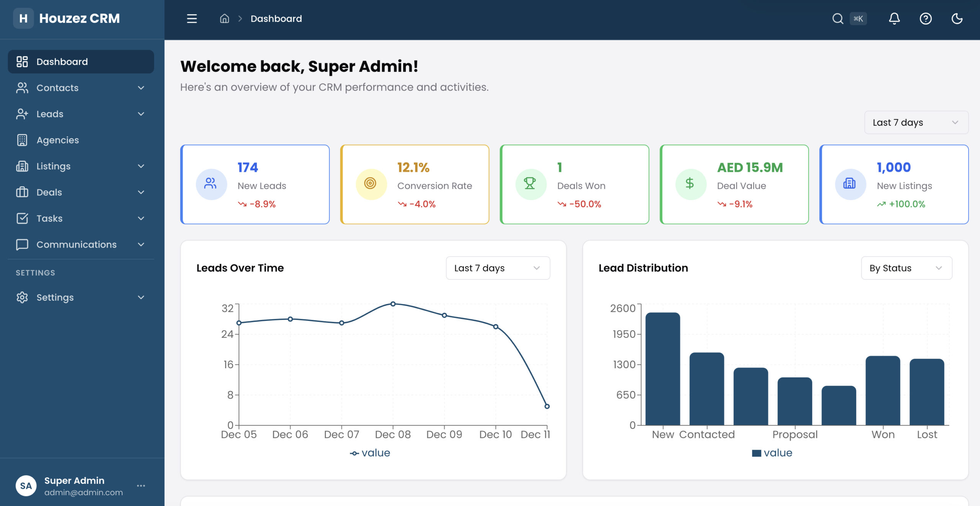Viewport: 980px width, 506px height.
Task: Open the Communications chat bubble icon
Action: click(x=23, y=244)
